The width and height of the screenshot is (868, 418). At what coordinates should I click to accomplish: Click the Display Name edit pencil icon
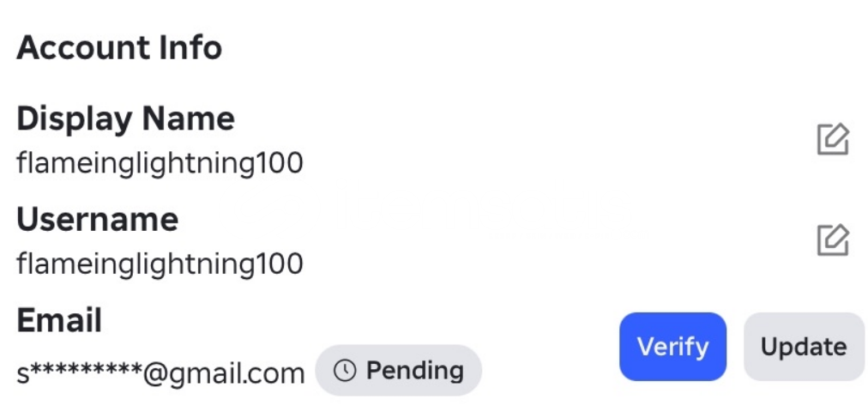coord(832,139)
